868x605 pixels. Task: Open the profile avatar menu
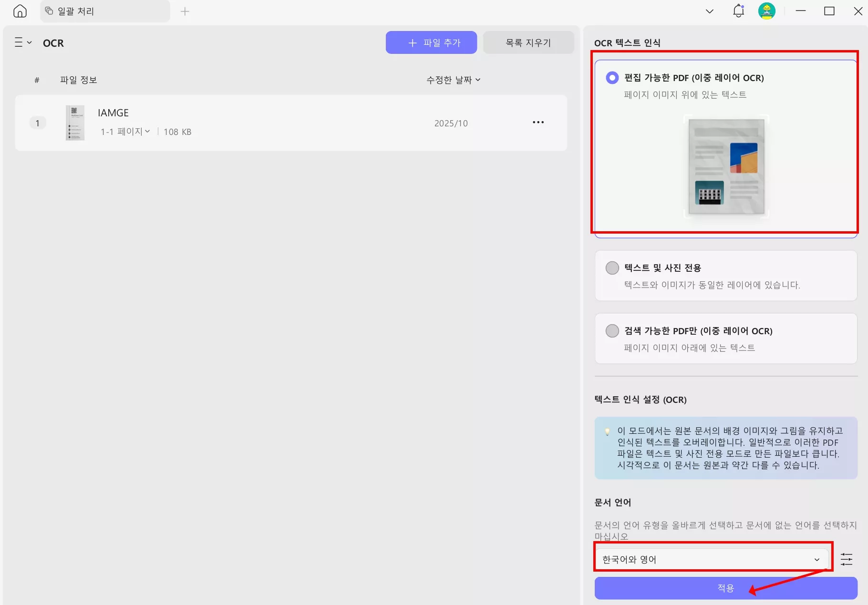(x=767, y=10)
